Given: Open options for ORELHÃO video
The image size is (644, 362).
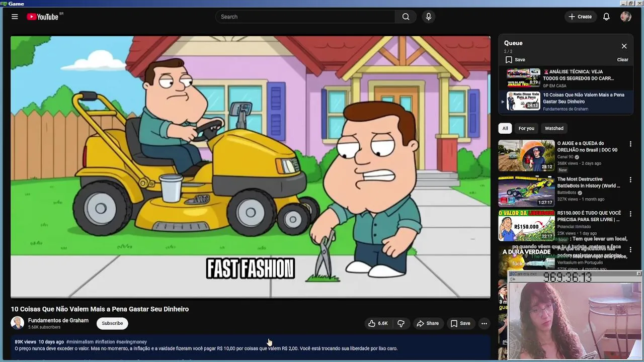Looking at the screenshot, I should [630, 144].
